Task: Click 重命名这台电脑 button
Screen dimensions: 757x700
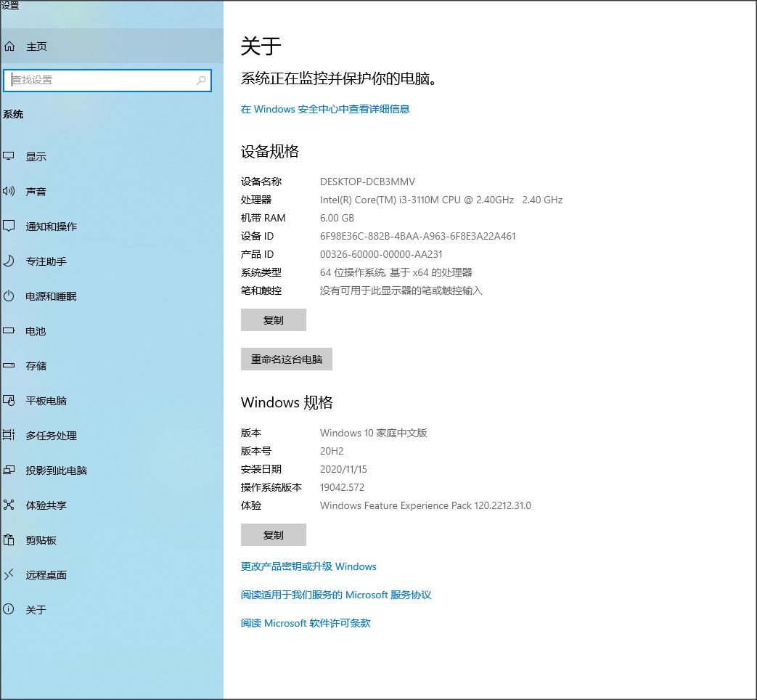Action: [x=287, y=359]
